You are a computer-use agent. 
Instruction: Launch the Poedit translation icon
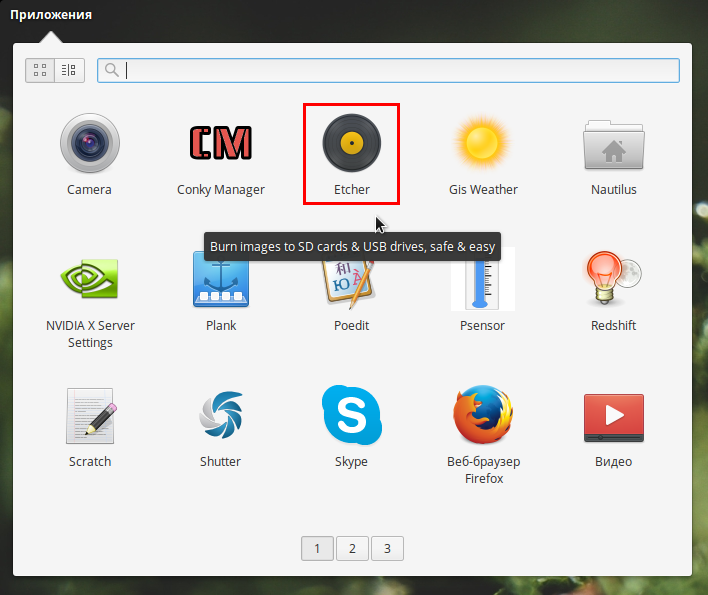click(350, 282)
